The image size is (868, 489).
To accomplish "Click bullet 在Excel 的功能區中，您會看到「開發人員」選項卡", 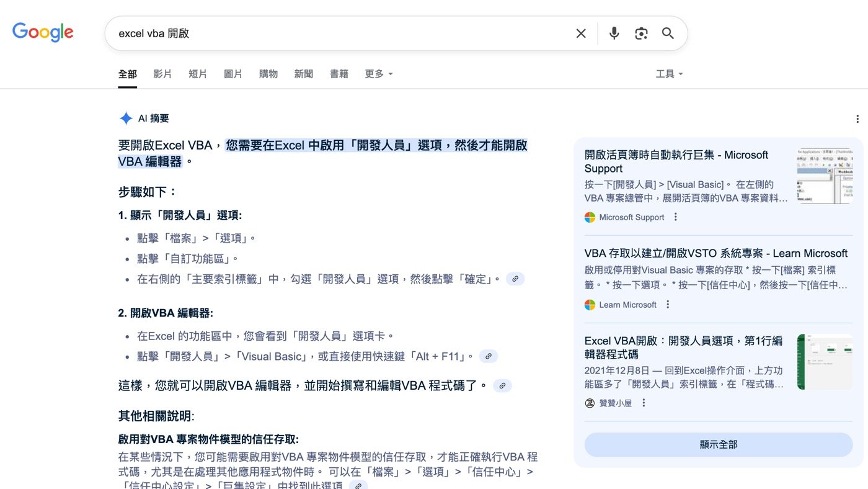I will 266,336.
